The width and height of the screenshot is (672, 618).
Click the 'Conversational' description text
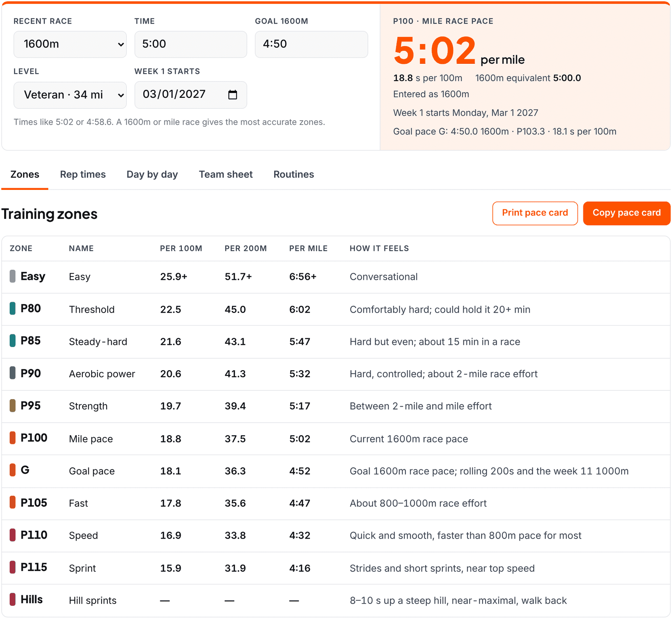[383, 277]
